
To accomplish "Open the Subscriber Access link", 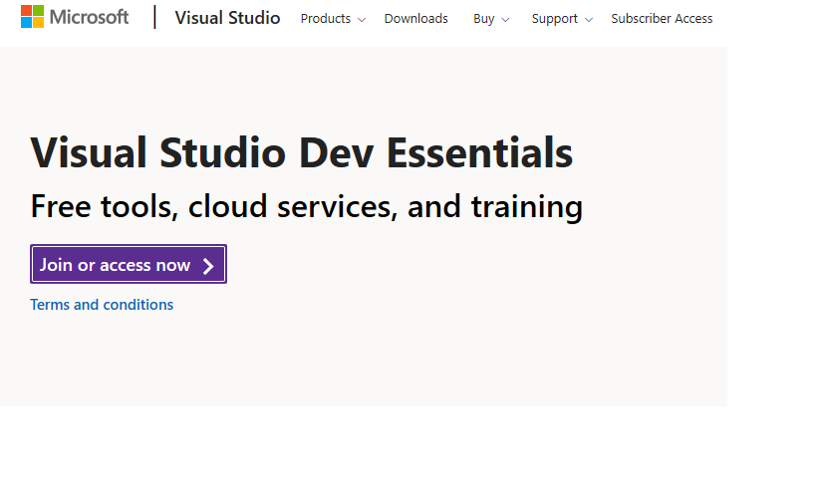I will pos(662,19).
